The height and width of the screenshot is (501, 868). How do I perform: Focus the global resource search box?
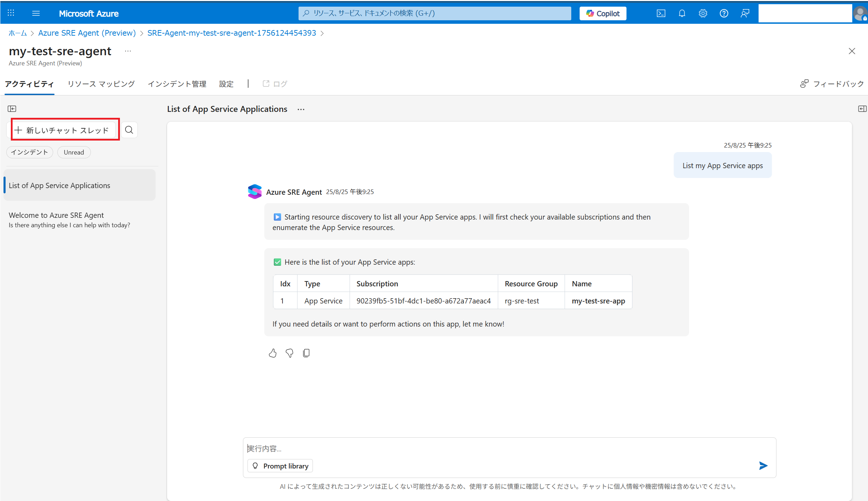click(435, 13)
